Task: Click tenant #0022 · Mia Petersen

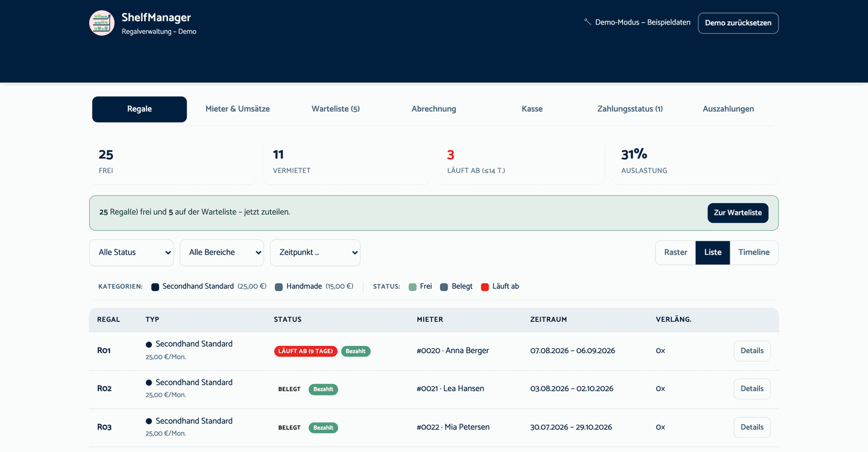Action: (453, 427)
